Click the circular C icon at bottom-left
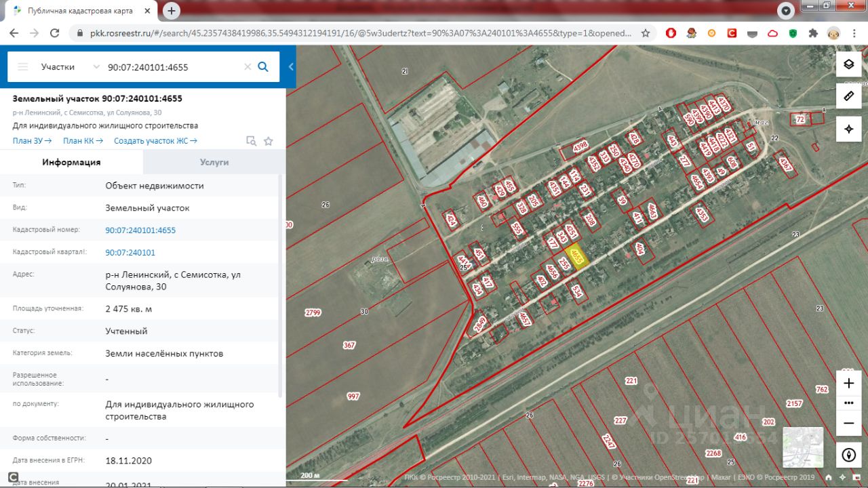The height and width of the screenshot is (488, 868). 13,477
